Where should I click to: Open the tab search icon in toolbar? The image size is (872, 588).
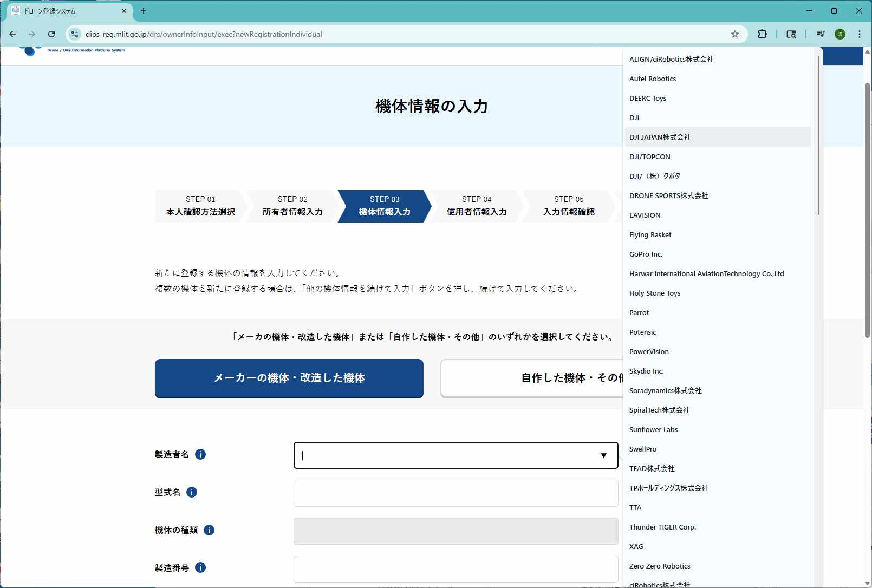coord(791,34)
